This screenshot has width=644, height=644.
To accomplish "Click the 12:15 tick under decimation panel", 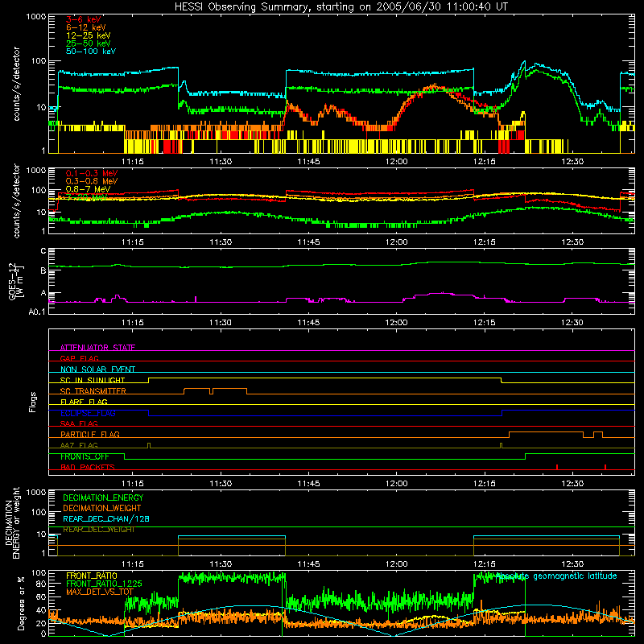I will pos(485,564).
